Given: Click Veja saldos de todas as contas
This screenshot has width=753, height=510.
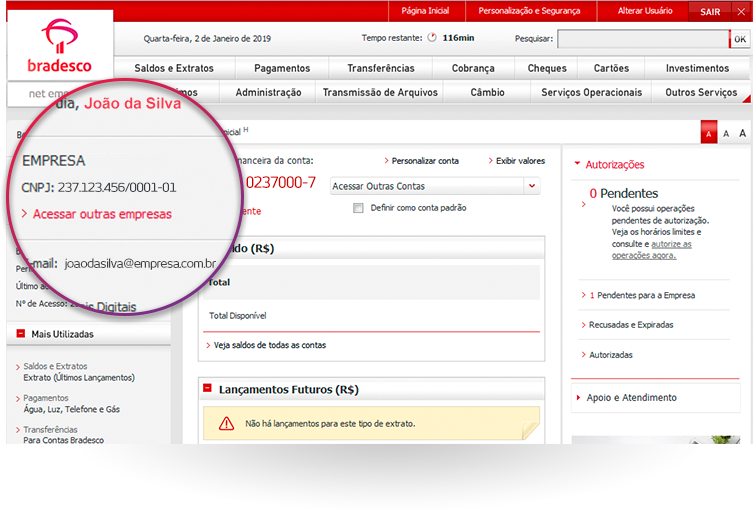Looking at the screenshot, I should [269, 345].
